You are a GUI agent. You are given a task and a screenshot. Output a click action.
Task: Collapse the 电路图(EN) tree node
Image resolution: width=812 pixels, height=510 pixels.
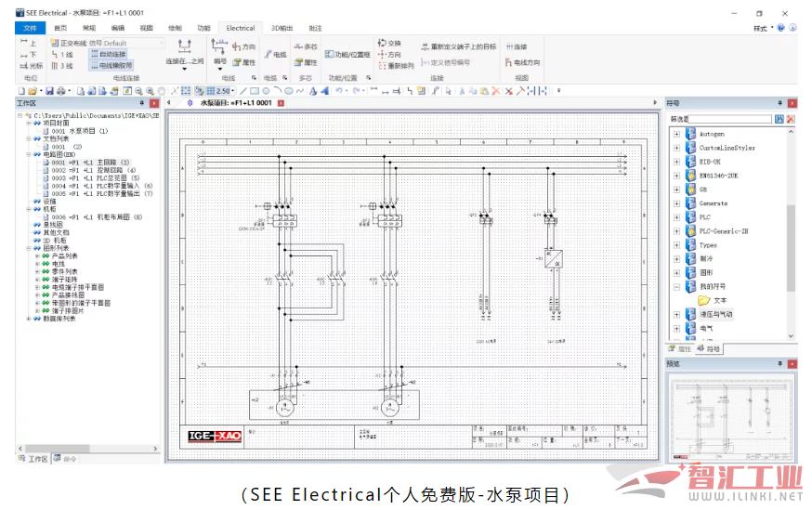[x=29, y=154]
